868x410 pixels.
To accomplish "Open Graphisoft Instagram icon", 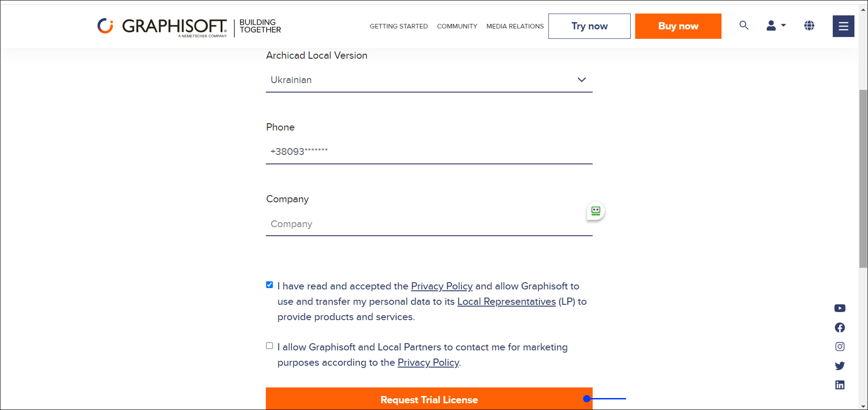I will pos(839,346).
